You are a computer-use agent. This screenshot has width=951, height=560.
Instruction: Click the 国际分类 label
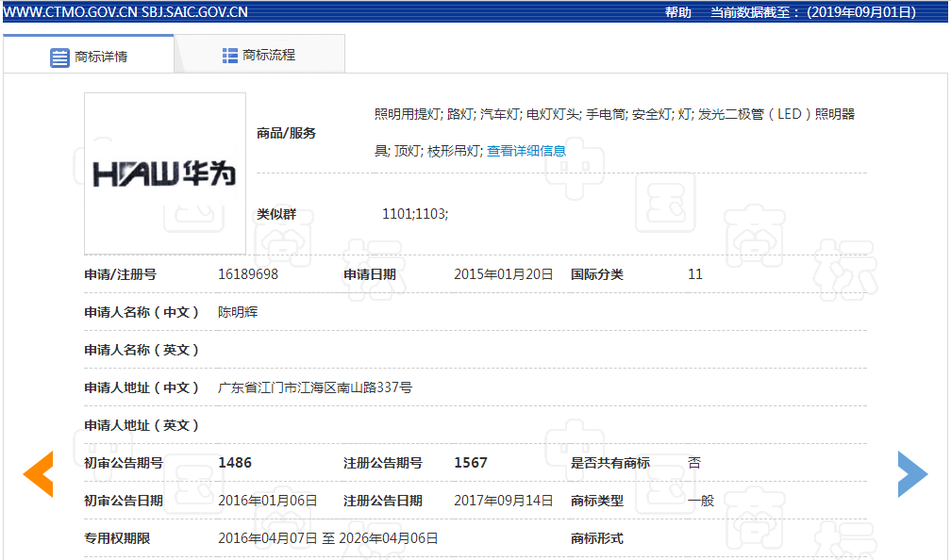[597, 274]
